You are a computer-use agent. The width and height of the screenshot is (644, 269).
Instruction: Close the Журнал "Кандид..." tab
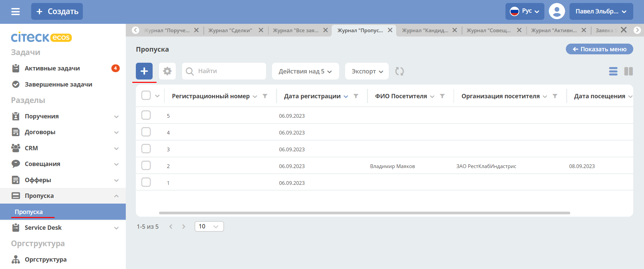click(x=454, y=30)
